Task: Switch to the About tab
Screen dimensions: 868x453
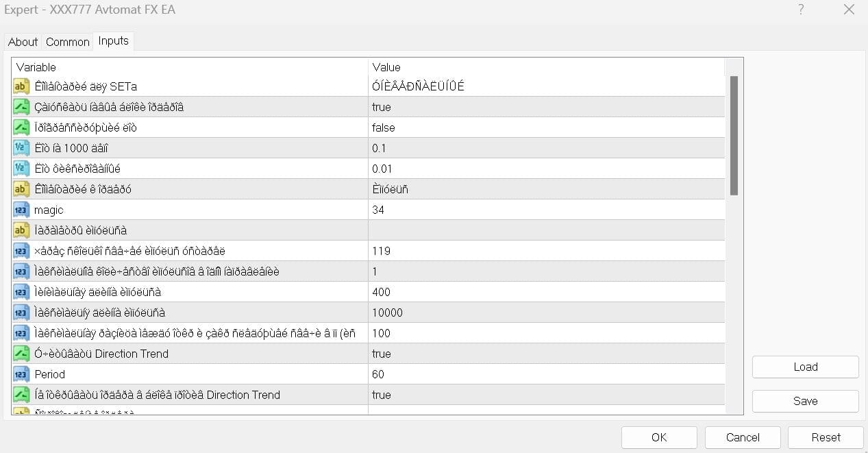Action: (23, 42)
